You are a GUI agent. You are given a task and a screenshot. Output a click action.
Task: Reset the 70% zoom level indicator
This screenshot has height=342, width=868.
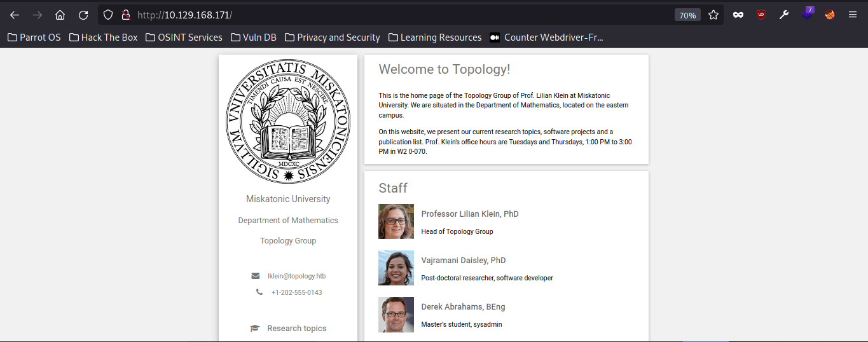pos(687,15)
